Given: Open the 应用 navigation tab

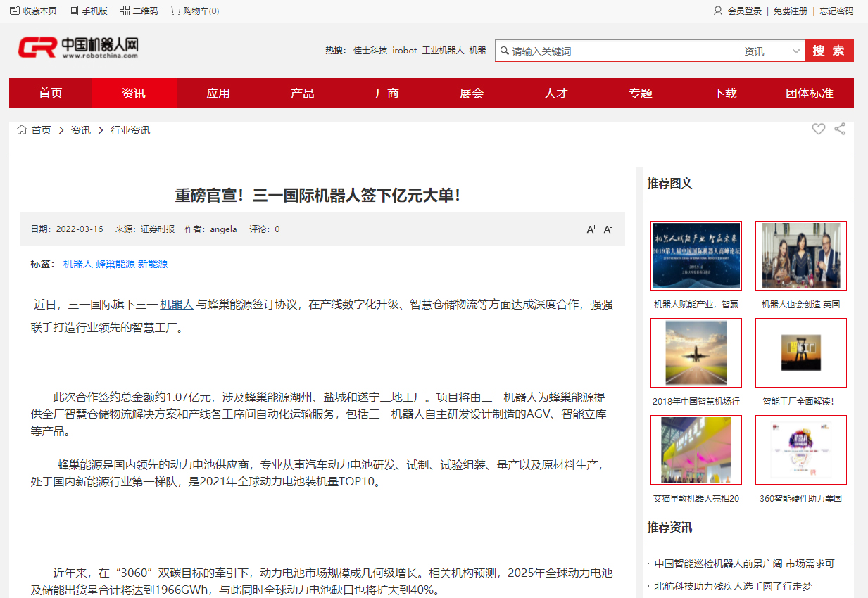Looking at the screenshot, I should click(x=218, y=93).
